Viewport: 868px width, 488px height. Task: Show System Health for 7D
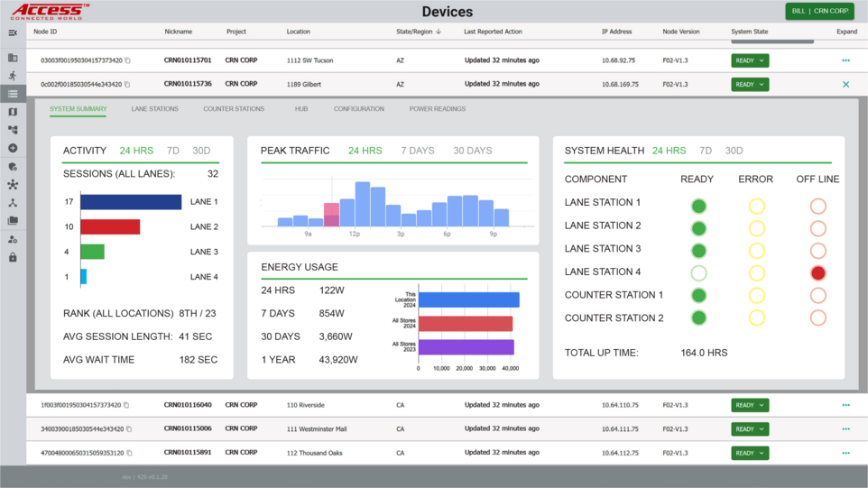click(x=706, y=151)
